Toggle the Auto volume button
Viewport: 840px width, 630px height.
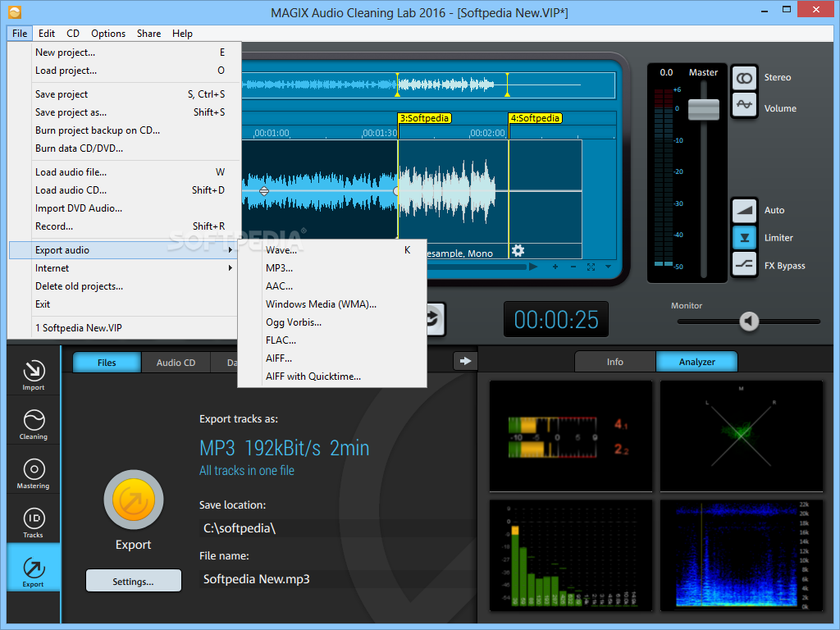click(x=744, y=210)
